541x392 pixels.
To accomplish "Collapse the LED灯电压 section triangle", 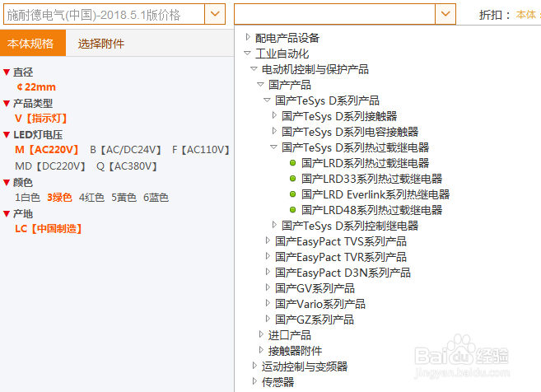I will pyautogui.click(x=7, y=134).
